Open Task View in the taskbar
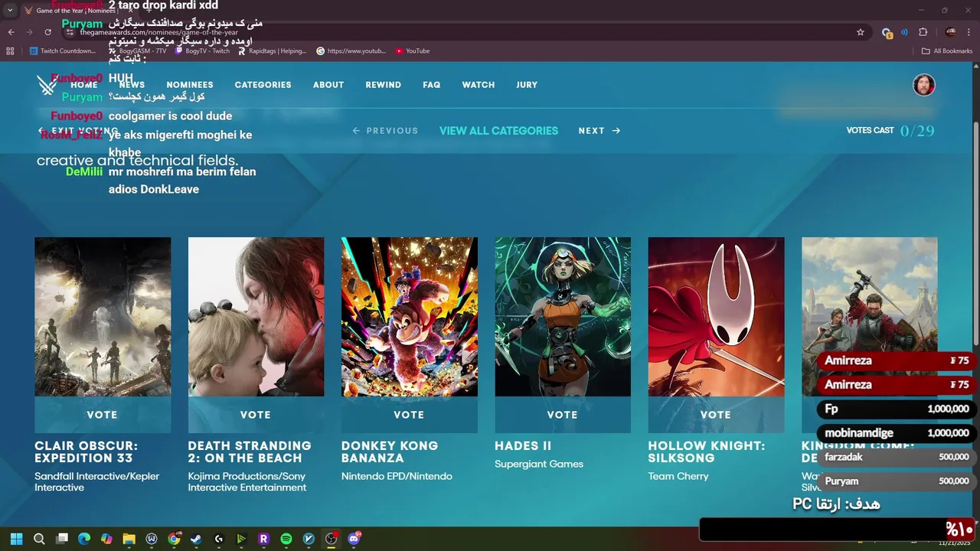980x551 pixels. 62,539
